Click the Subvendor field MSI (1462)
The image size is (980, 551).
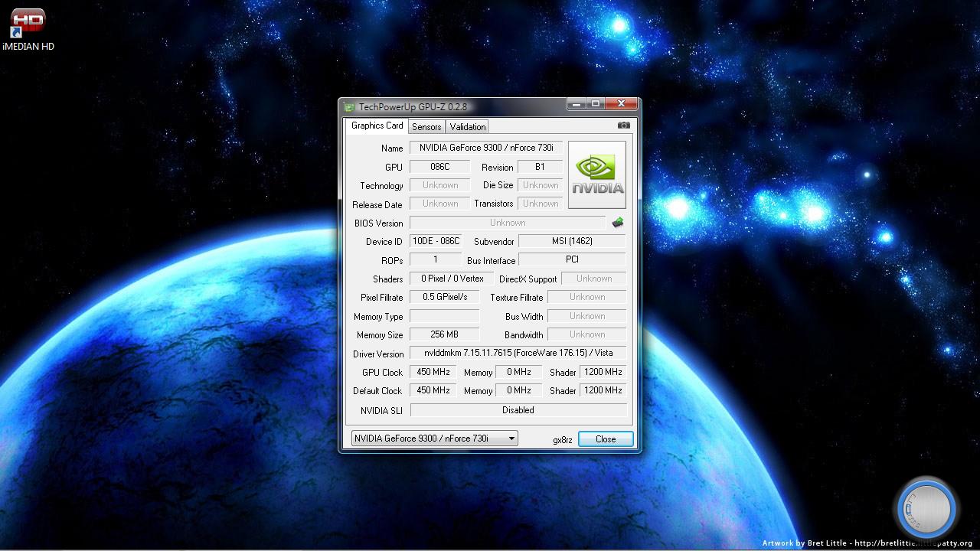(572, 241)
